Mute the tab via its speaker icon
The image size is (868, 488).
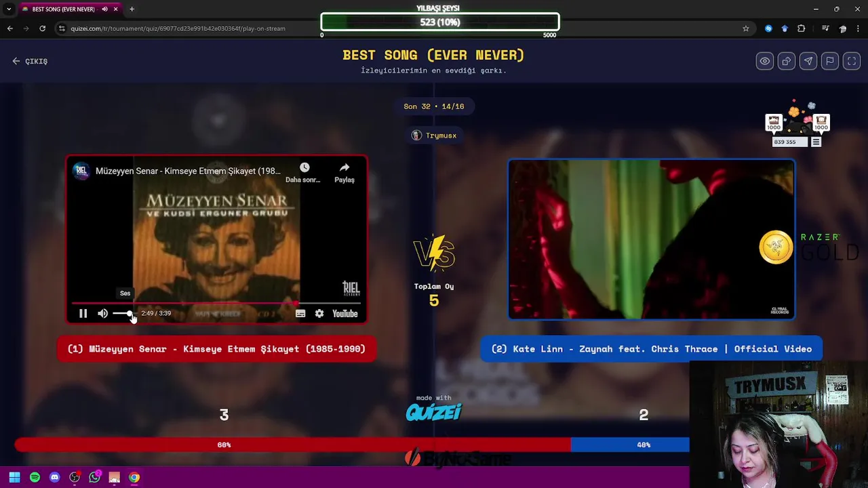pyautogui.click(x=104, y=9)
